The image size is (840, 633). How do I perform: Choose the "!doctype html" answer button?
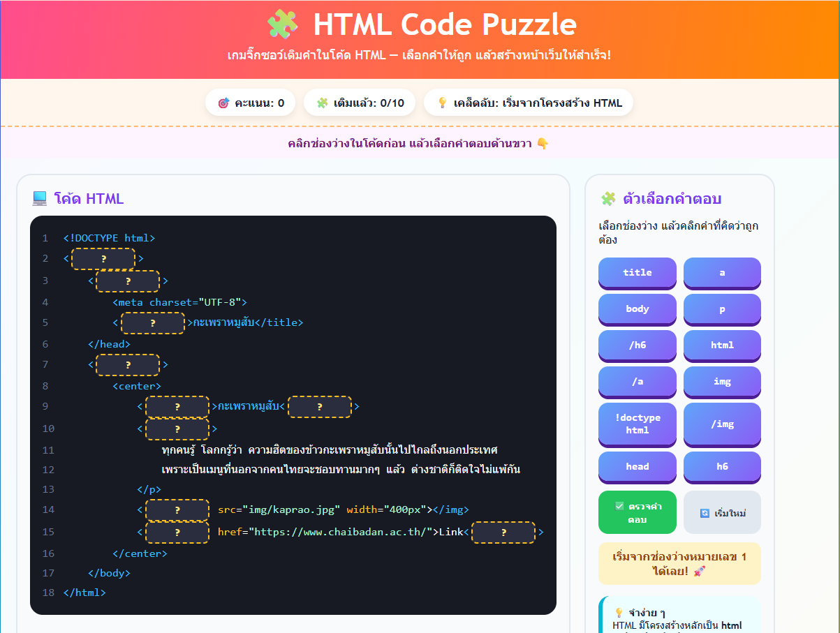coord(638,424)
